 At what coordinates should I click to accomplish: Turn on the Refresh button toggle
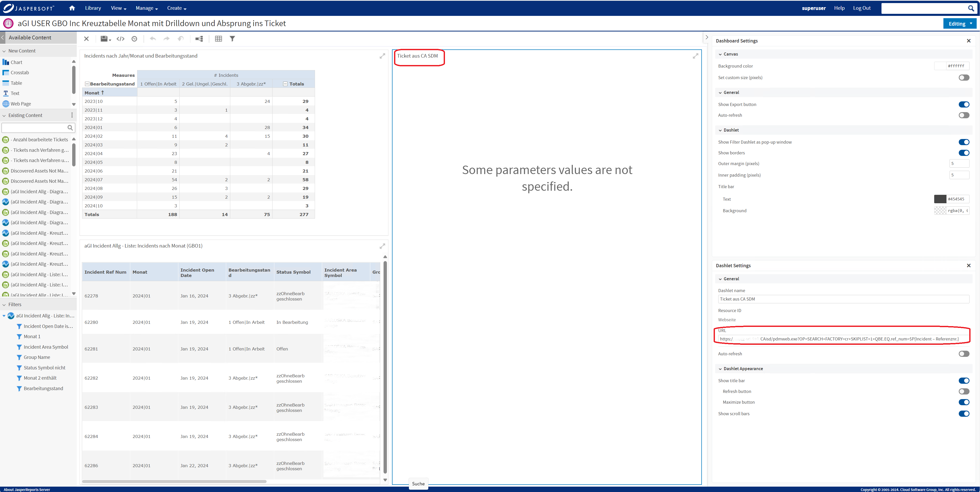point(964,391)
